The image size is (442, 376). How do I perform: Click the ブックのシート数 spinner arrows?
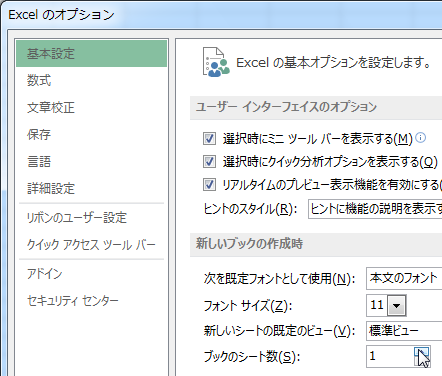click(422, 356)
